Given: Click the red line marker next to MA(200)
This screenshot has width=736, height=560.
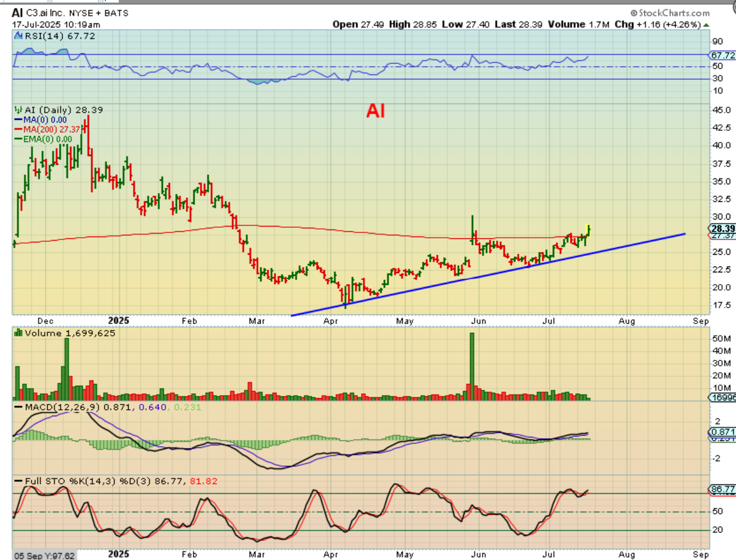Looking at the screenshot, I should (19, 130).
